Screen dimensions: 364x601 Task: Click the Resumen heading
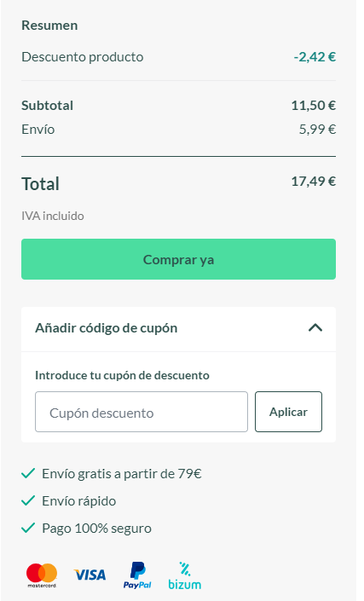tap(49, 26)
